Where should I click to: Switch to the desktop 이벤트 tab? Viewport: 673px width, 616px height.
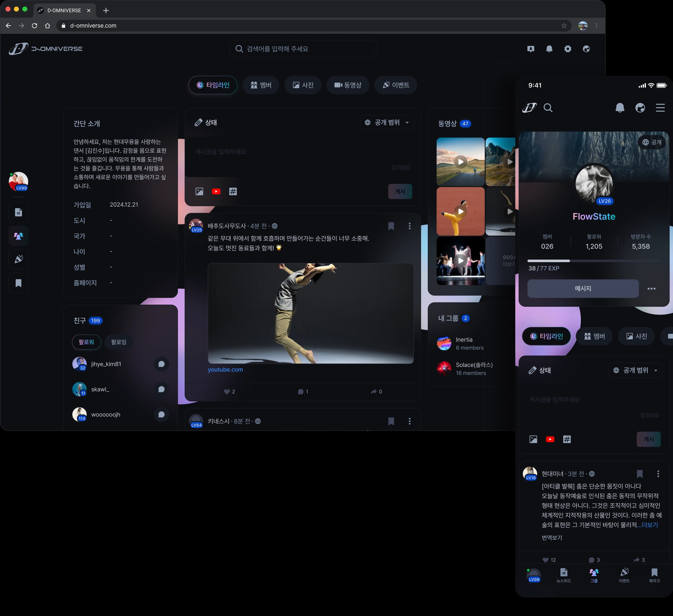[396, 85]
